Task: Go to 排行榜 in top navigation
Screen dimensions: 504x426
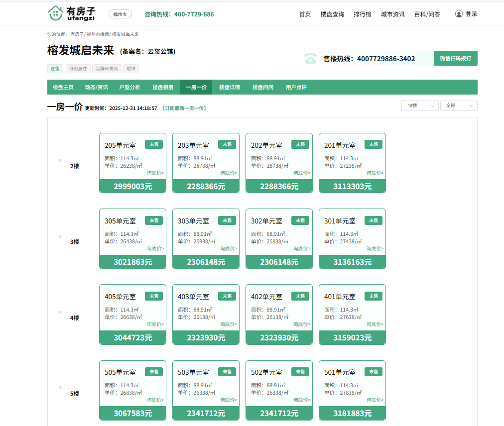Action: (x=363, y=14)
